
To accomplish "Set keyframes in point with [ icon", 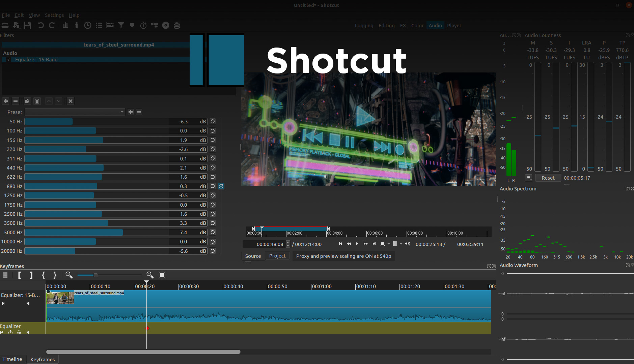I will (x=19, y=275).
